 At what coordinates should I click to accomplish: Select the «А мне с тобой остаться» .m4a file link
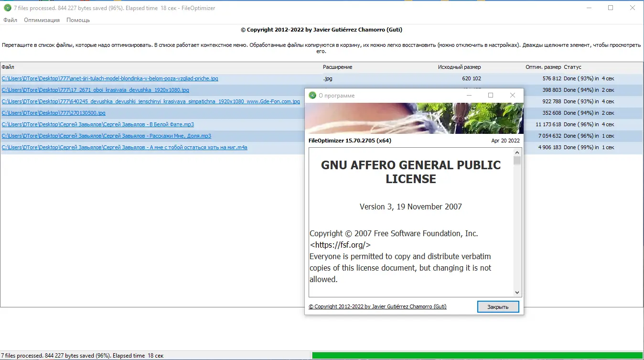124,147
